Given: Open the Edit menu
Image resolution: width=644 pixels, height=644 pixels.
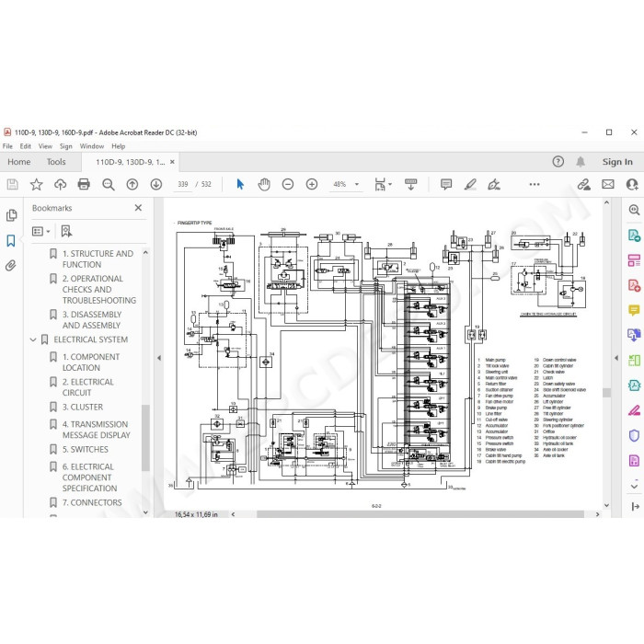Looking at the screenshot, I should pyautogui.click(x=25, y=146).
